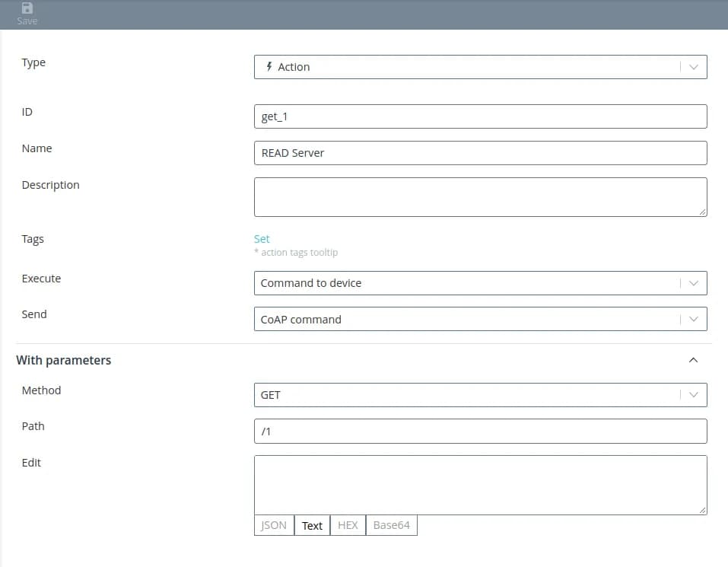The image size is (728, 567).
Task: Click the Save disk icon
Action: 27,8
